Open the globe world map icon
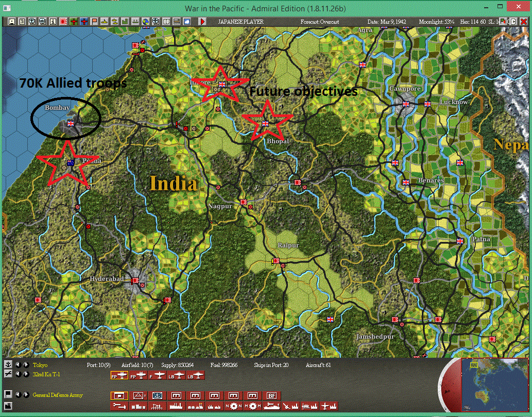Viewport: 532px width, 417px height. tap(146, 22)
